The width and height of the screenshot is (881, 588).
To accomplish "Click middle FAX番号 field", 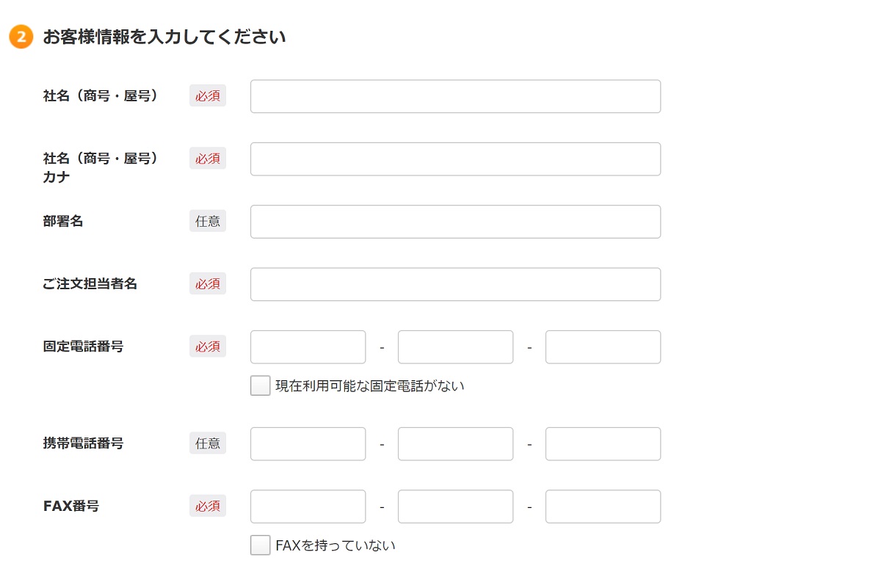I will [455, 507].
